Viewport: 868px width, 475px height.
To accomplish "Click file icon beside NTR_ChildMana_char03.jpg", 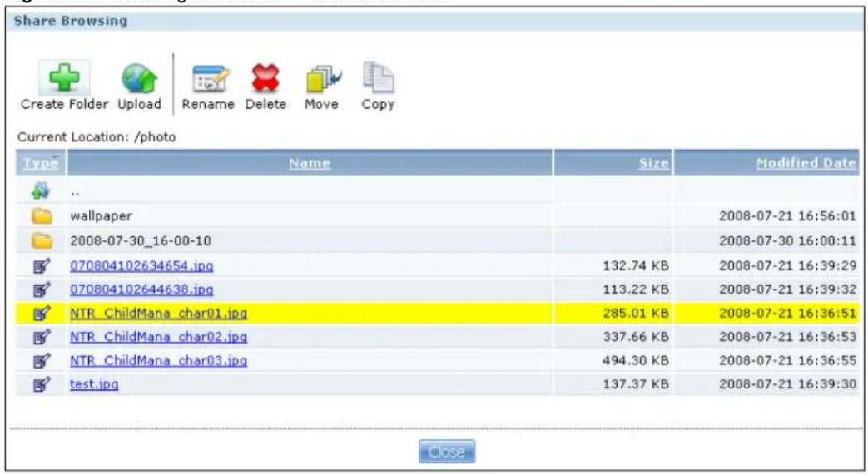I will coord(42,360).
